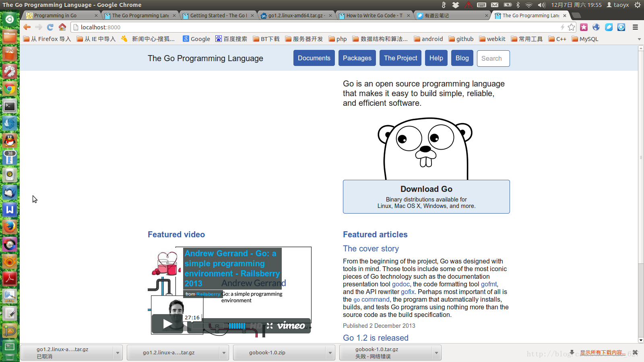Click the pink star extension icon
Image resolution: width=644 pixels, height=362 pixels.
point(584,27)
